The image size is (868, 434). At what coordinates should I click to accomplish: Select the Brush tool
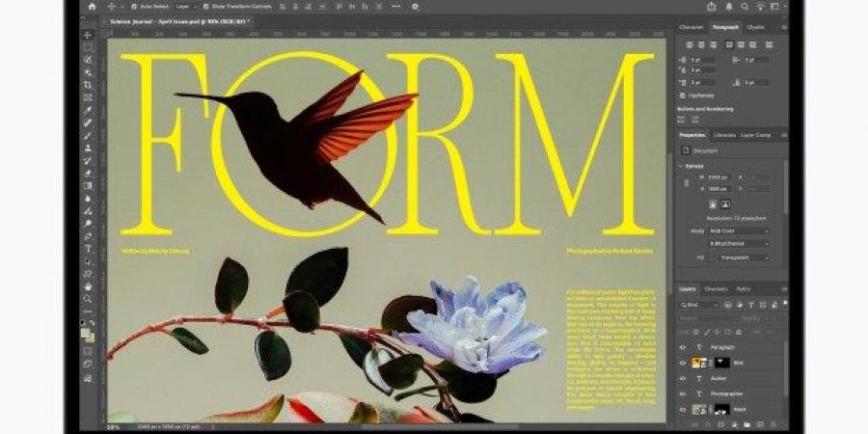(x=88, y=135)
